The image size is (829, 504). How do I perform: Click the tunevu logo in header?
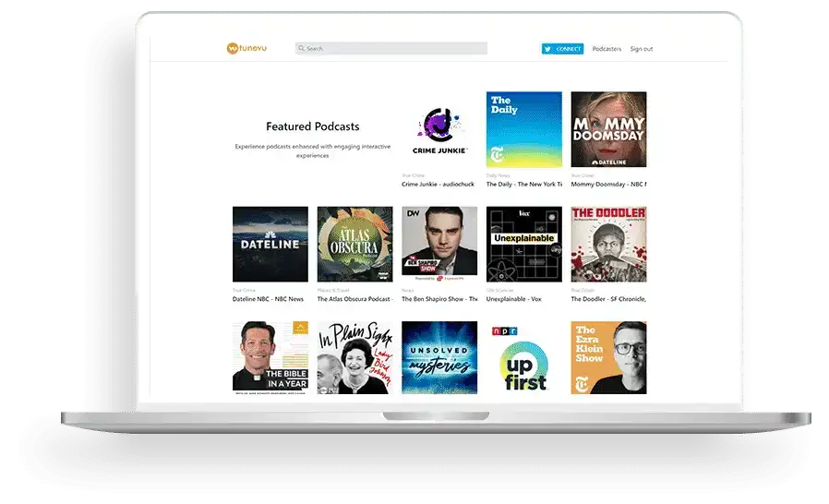pyautogui.click(x=245, y=49)
